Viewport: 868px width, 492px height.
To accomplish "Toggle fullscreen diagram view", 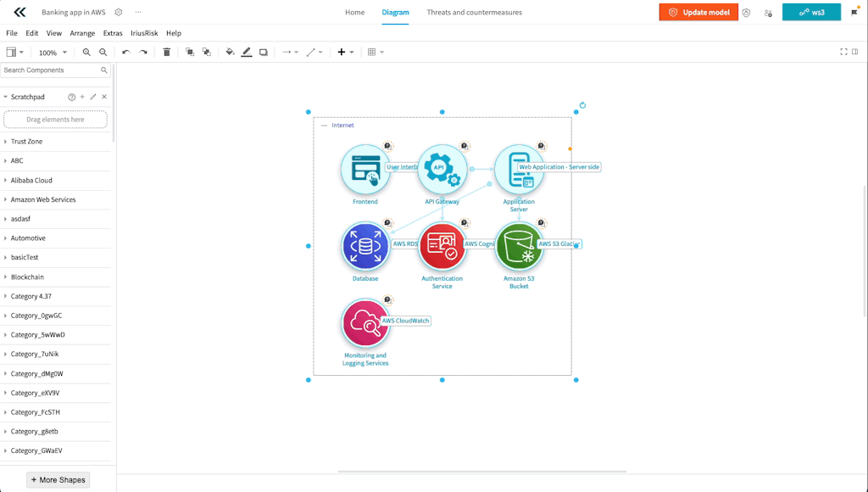I will [843, 52].
